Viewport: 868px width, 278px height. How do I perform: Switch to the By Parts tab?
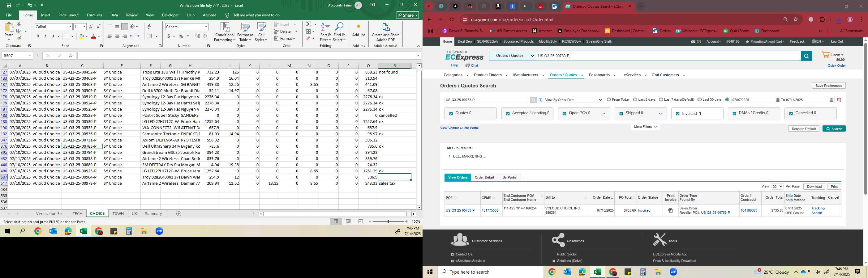[x=509, y=177]
